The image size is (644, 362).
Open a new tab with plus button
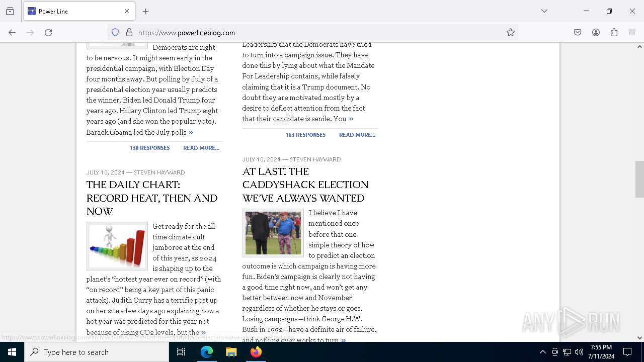(x=146, y=11)
